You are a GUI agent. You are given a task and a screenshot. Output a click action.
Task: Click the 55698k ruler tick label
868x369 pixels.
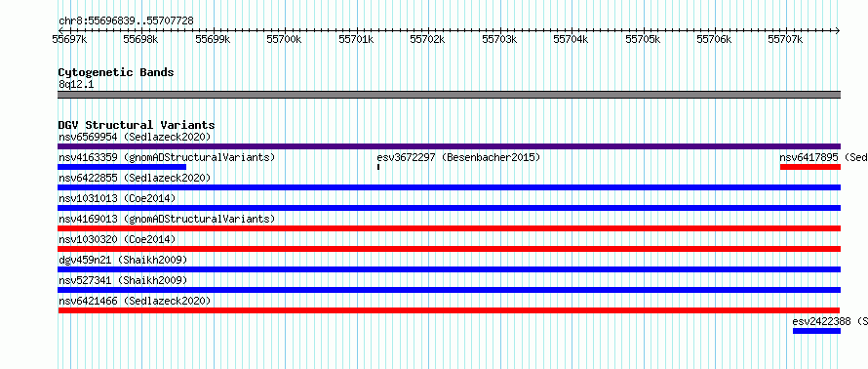tap(140, 39)
